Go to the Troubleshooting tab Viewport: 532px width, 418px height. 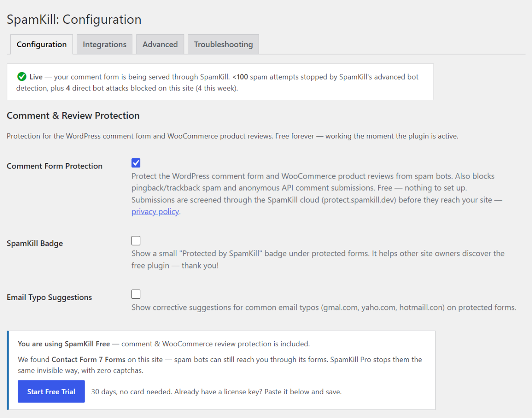[x=223, y=45]
